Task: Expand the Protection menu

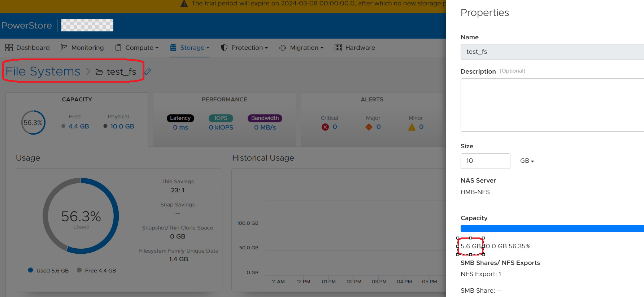Action: pos(245,48)
